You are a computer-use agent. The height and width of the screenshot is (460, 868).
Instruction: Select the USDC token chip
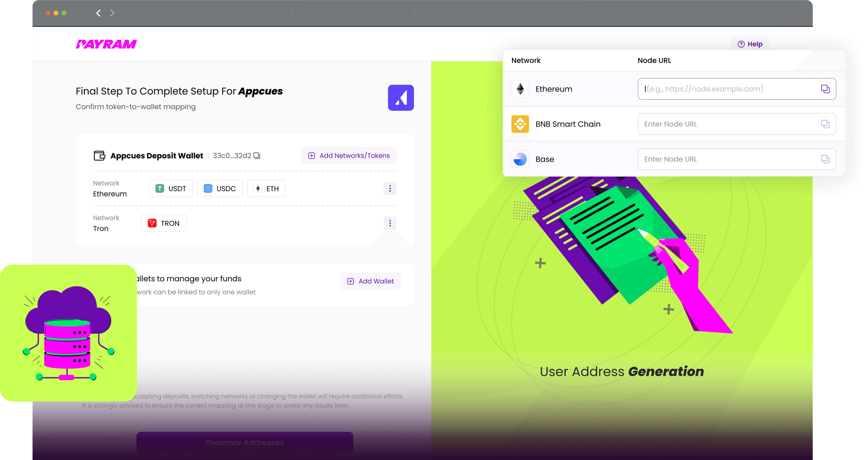220,188
